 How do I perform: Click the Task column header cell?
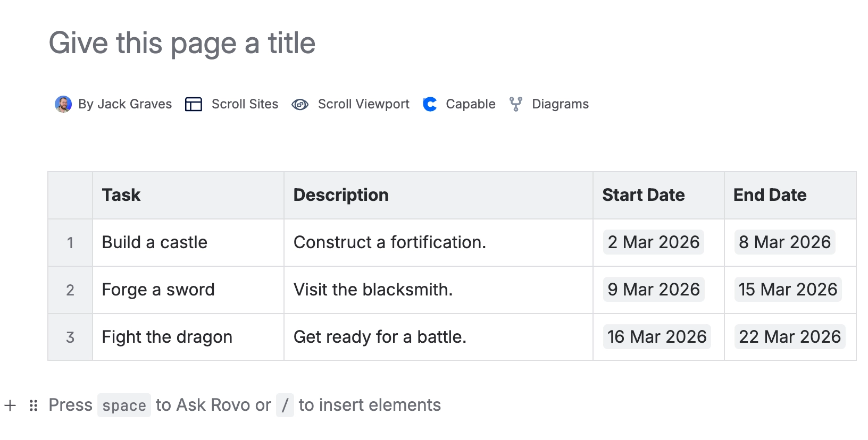188,195
